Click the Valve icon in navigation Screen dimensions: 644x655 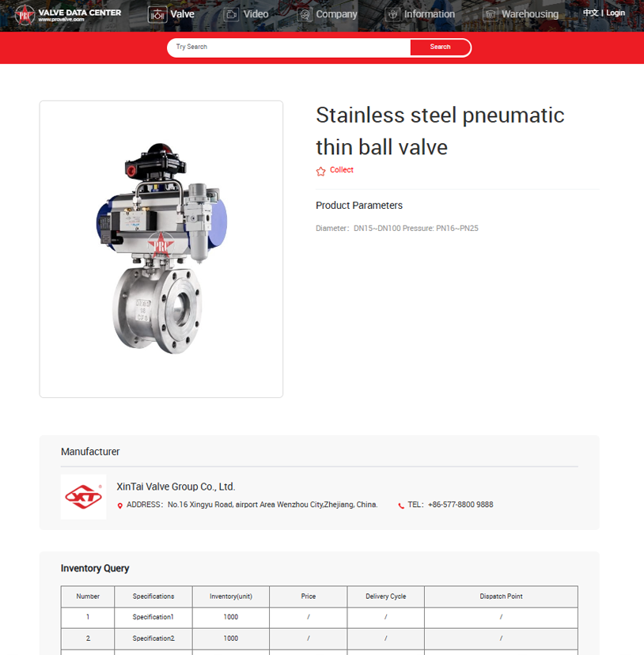tap(157, 14)
